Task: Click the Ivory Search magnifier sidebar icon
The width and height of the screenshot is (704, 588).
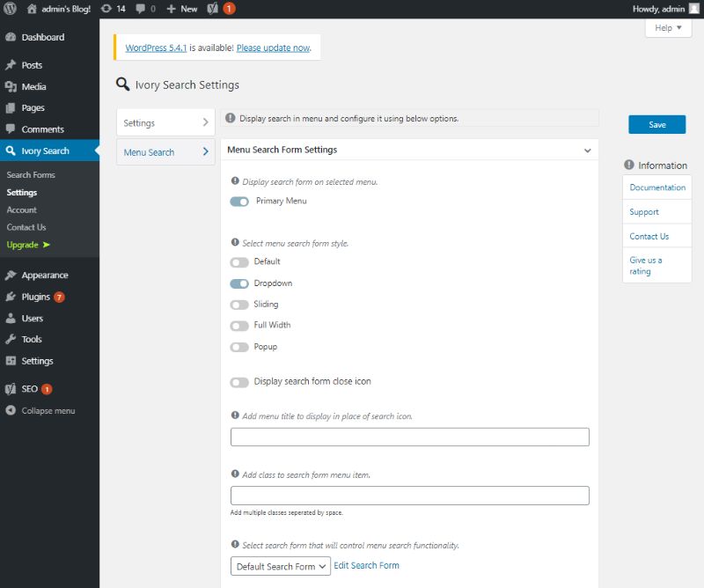Action: pyautogui.click(x=11, y=151)
